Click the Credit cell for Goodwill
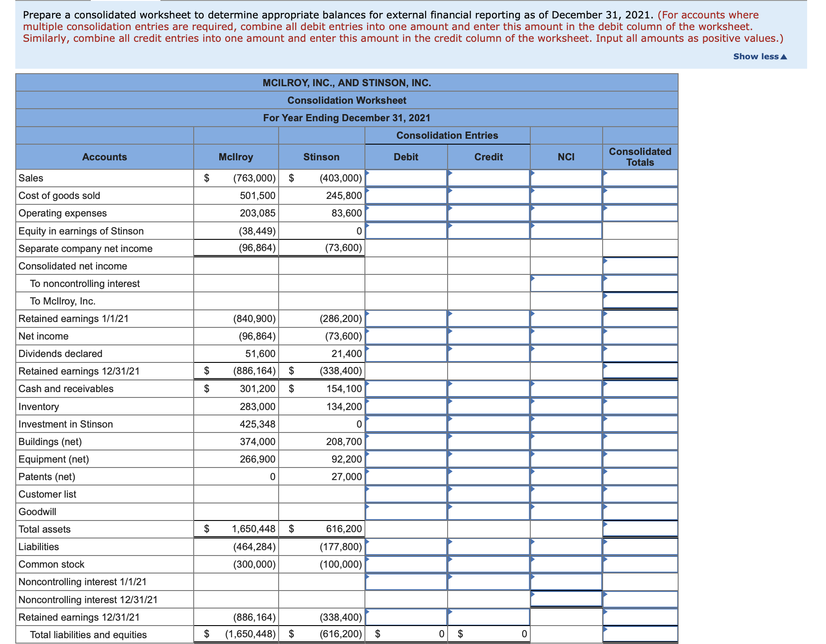The image size is (826, 644). tap(488, 512)
